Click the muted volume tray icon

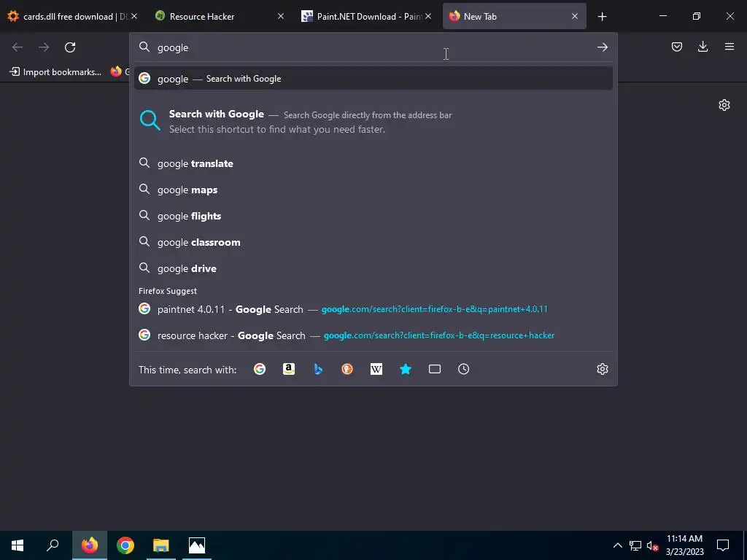(652, 545)
